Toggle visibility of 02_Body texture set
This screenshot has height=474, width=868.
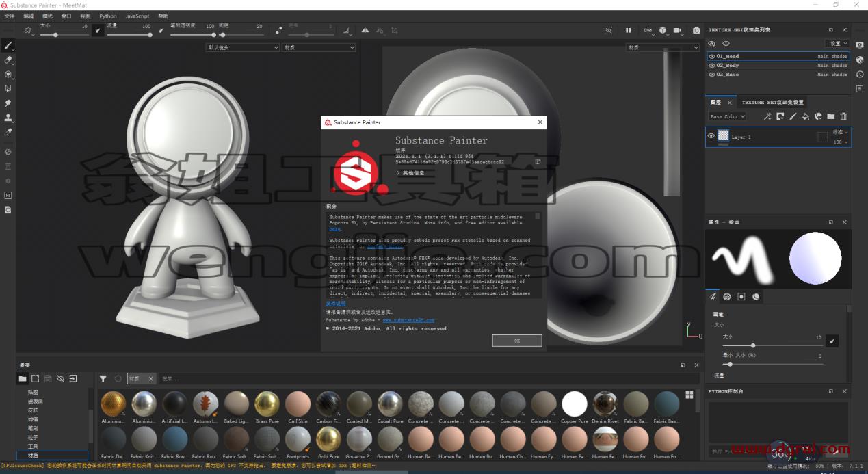pyautogui.click(x=712, y=65)
